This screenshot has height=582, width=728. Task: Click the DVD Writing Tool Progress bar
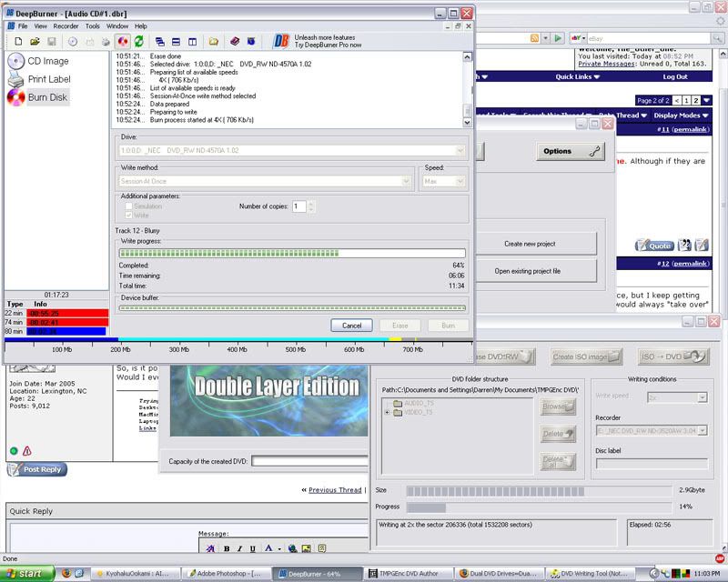(x=539, y=507)
